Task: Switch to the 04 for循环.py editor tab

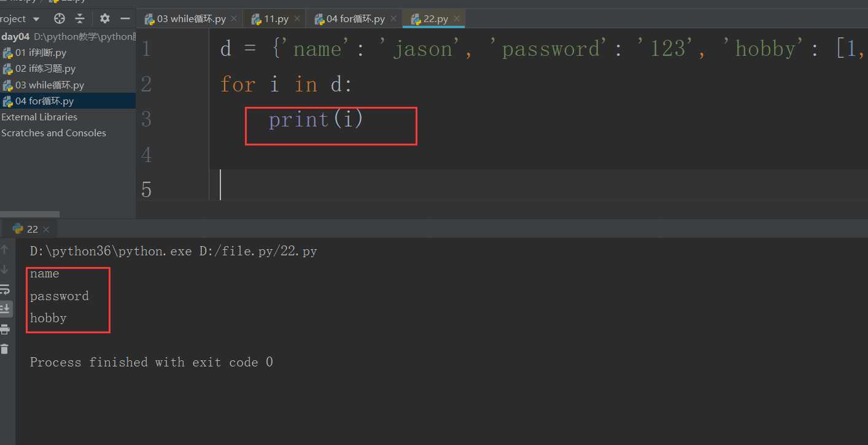Action: [x=355, y=19]
